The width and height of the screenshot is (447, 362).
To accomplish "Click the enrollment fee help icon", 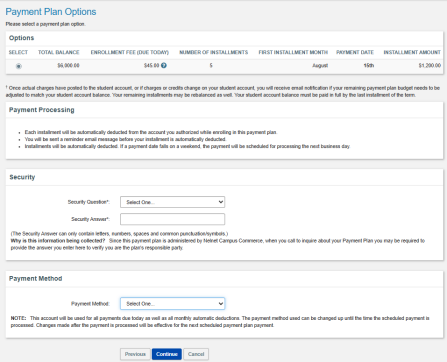I will (164, 65).
